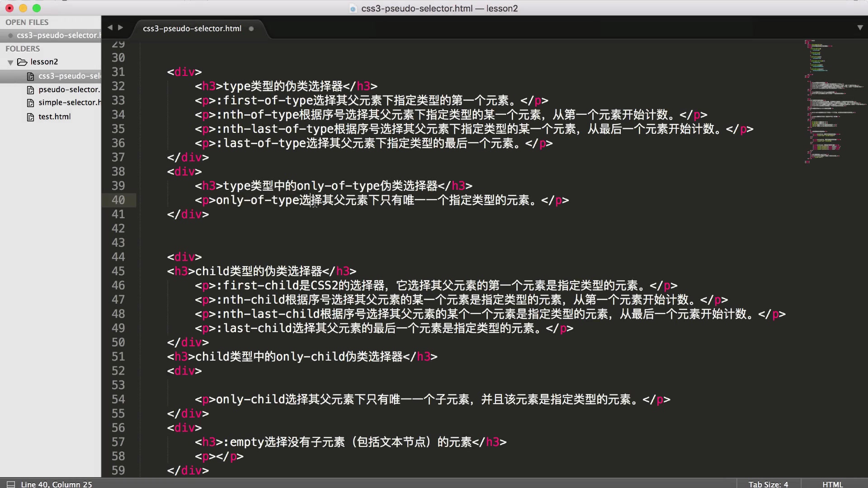This screenshot has height=488, width=868.
Task: Click the :nth-child text on line 47
Action: pos(250,300)
